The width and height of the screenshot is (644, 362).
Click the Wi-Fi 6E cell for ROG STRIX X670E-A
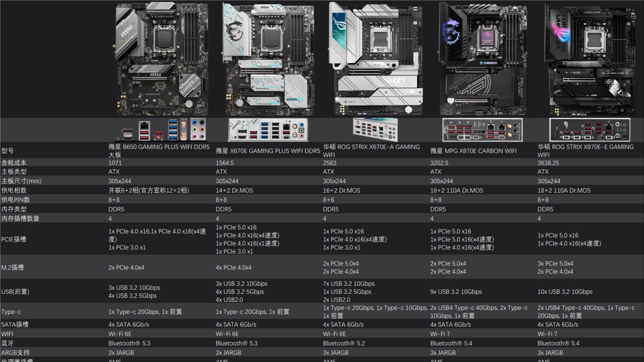(334, 334)
